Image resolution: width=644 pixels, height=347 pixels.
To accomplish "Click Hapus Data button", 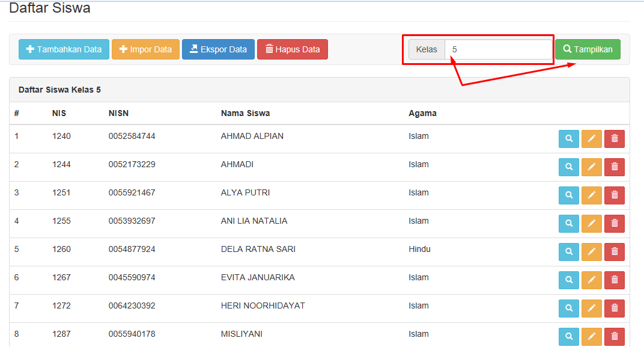I will point(293,49).
